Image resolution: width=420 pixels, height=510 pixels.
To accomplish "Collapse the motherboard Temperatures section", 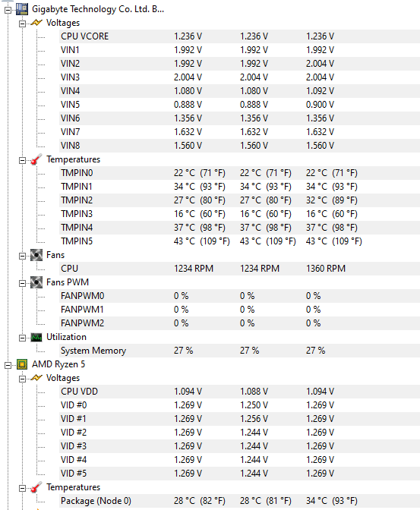I will (22, 160).
